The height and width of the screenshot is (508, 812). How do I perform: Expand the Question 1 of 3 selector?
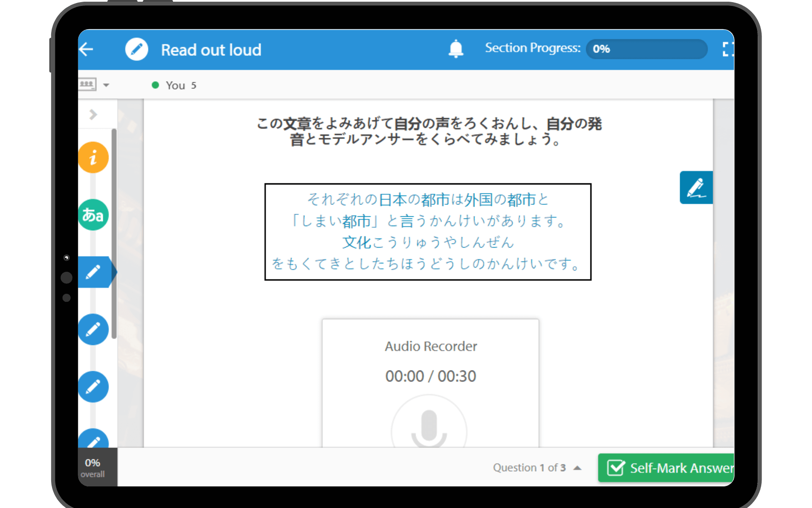pos(577,468)
